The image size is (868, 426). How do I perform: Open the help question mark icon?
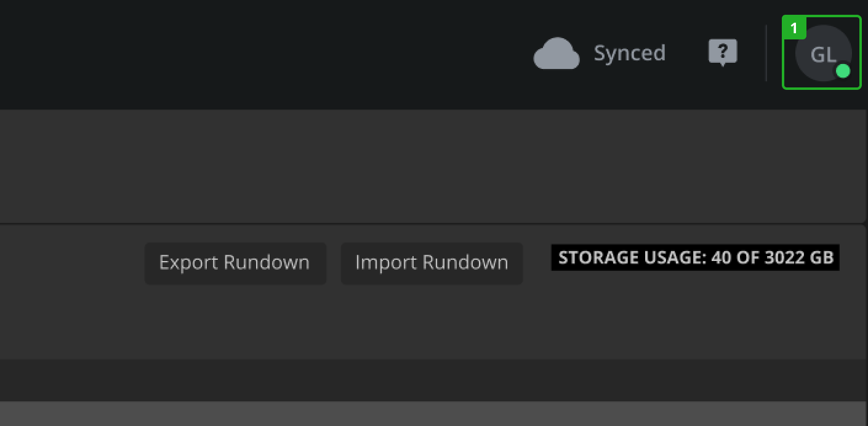[723, 52]
